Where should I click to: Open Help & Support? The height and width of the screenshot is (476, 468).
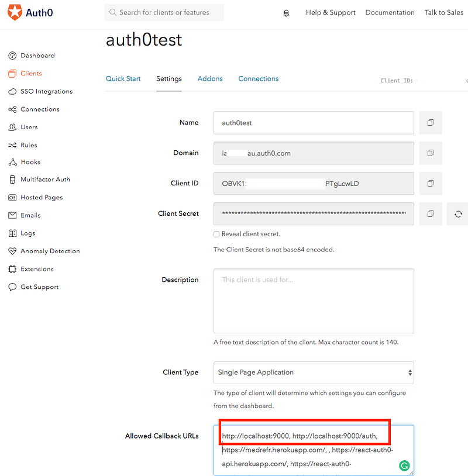point(331,12)
